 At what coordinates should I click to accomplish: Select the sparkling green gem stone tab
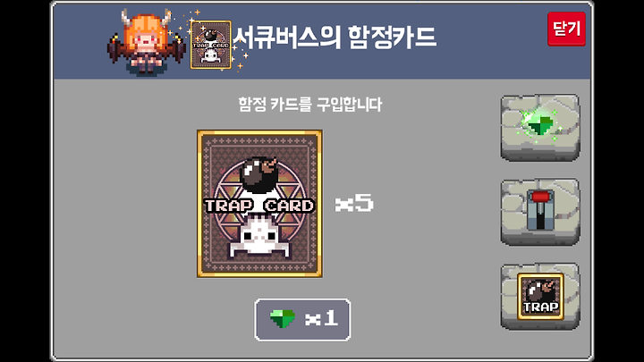(540, 127)
